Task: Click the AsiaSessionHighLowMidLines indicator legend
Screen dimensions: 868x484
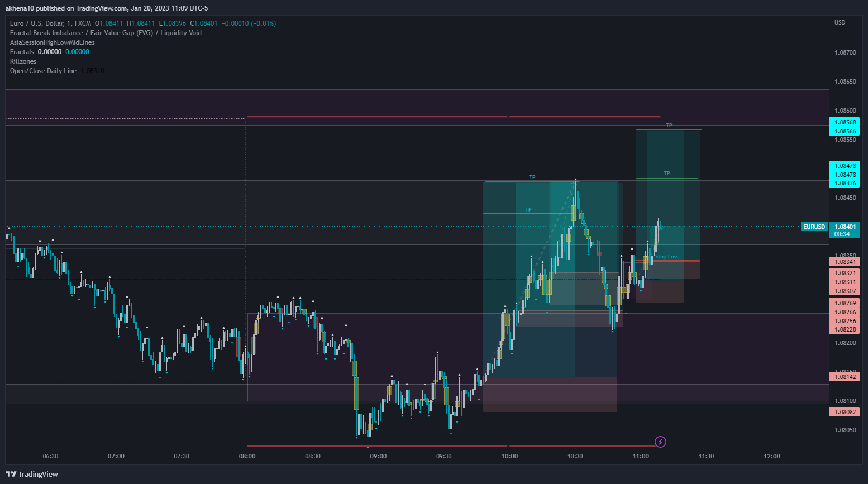Action: coord(53,42)
